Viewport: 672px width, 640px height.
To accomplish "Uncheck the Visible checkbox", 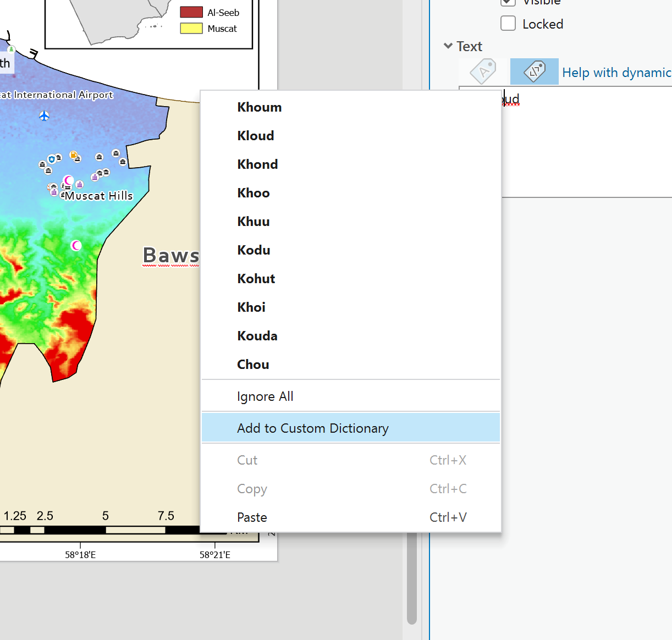I will [x=508, y=3].
